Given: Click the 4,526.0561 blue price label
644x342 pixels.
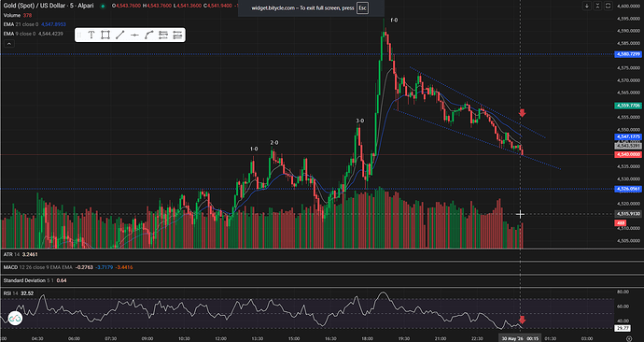Looking at the screenshot, I should click(628, 189).
